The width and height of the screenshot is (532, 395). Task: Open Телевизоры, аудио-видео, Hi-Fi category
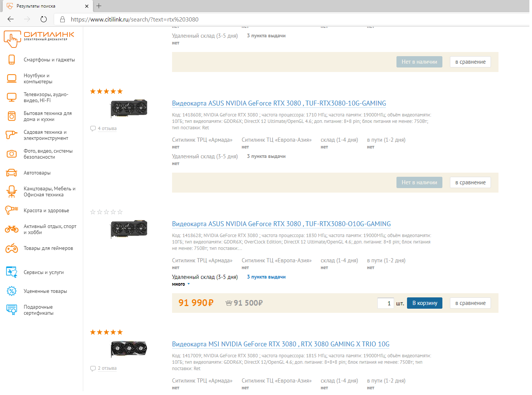(46, 97)
